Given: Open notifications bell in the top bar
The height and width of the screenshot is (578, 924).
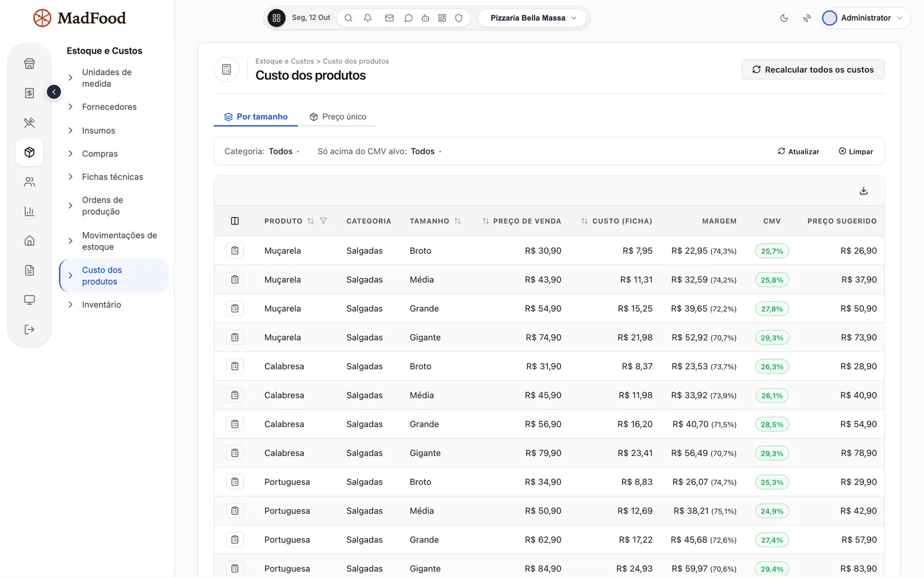Looking at the screenshot, I should coord(367,18).
